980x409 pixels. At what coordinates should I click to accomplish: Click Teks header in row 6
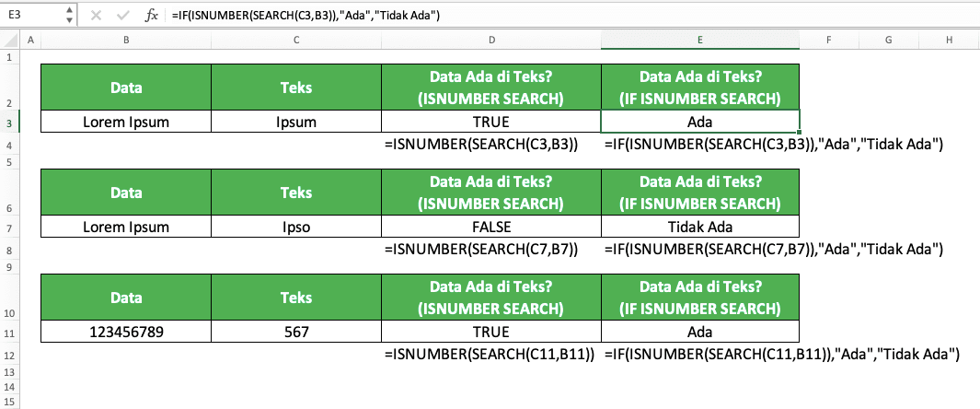click(296, 193)
